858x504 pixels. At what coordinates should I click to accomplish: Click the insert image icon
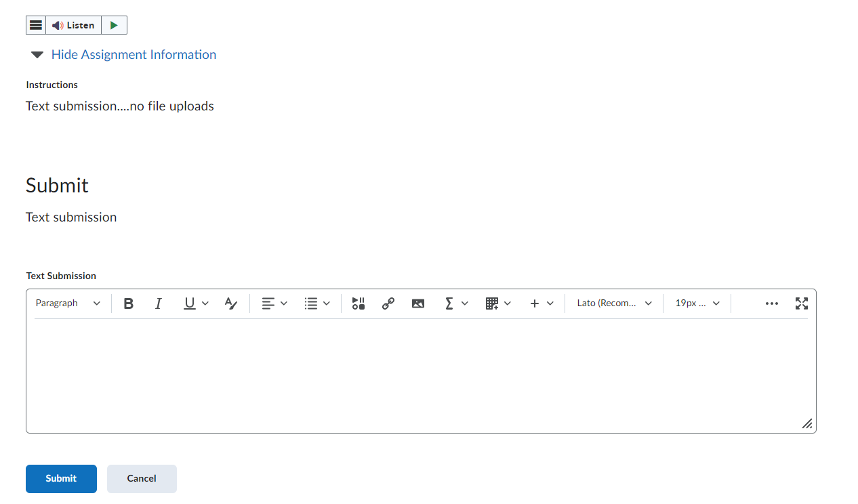point(418,303)
